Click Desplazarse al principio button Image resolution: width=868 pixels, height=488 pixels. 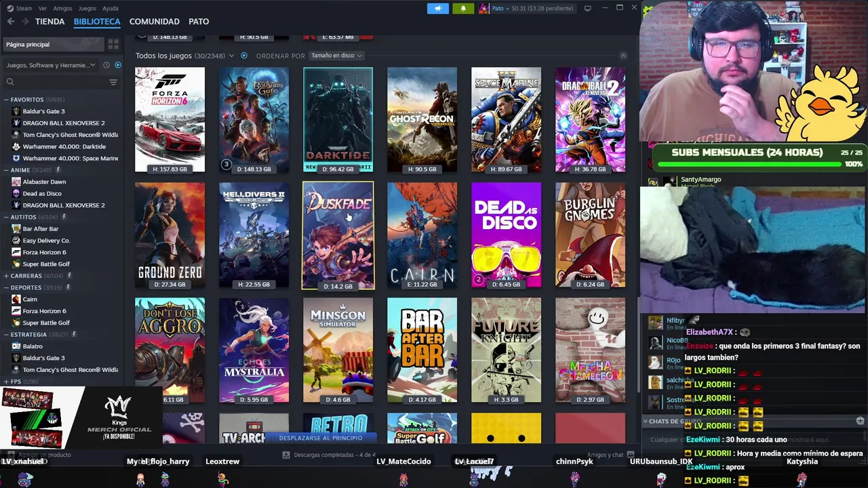321,438
